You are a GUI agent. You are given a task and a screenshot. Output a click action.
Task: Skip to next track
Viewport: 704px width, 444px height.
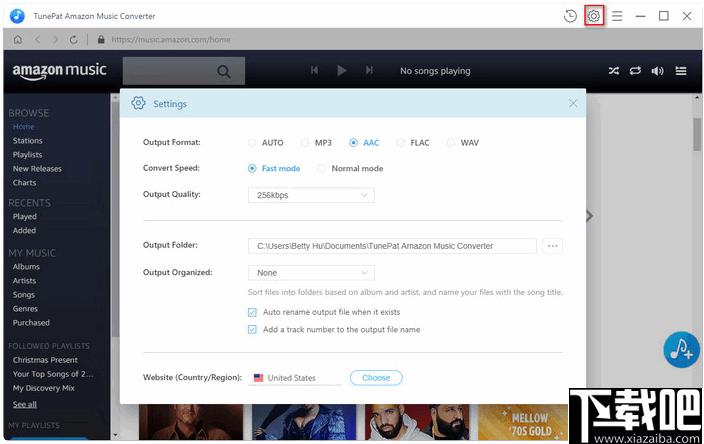pos(369,70)
